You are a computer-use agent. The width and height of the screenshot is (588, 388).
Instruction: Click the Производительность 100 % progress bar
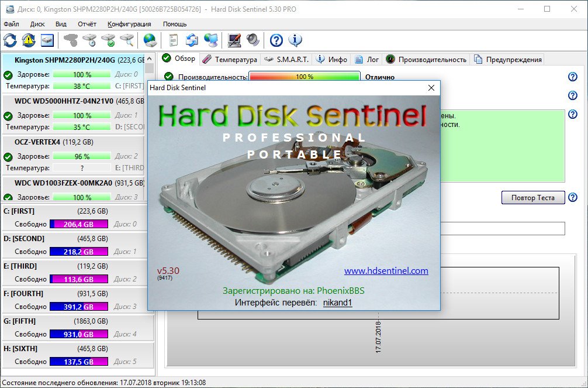point(305,77)
